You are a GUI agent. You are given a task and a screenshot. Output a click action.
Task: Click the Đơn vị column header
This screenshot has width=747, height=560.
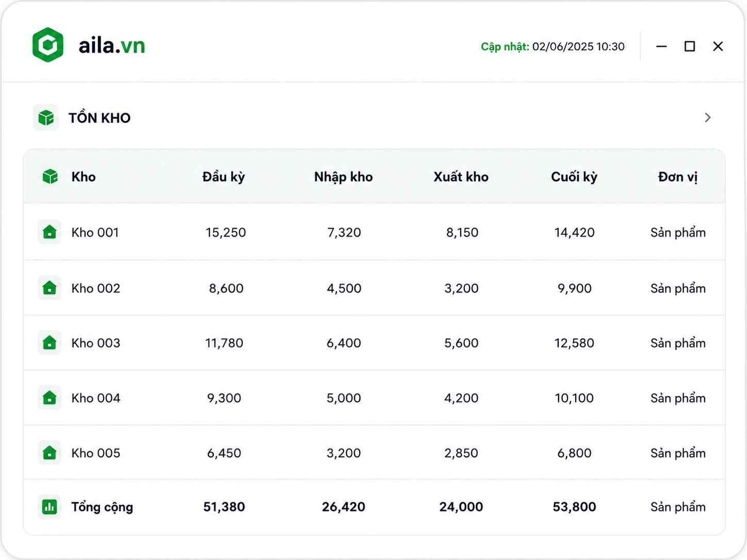click(x=678, y=177)
